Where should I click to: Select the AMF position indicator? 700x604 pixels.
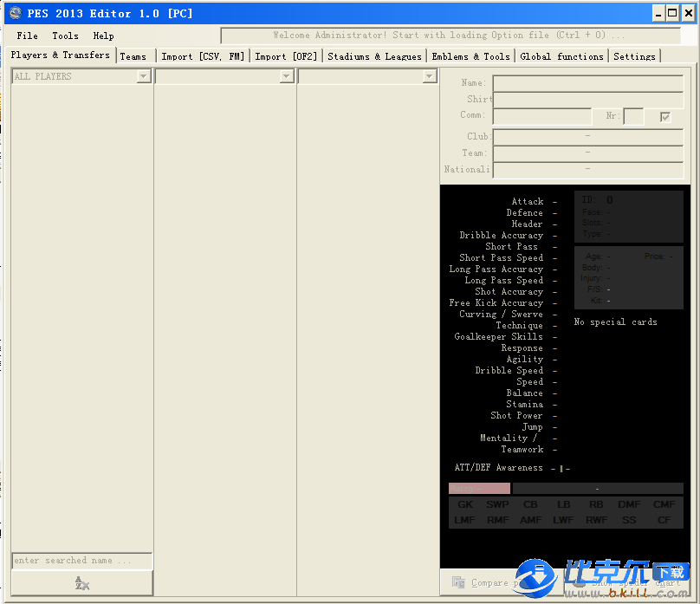530,520
